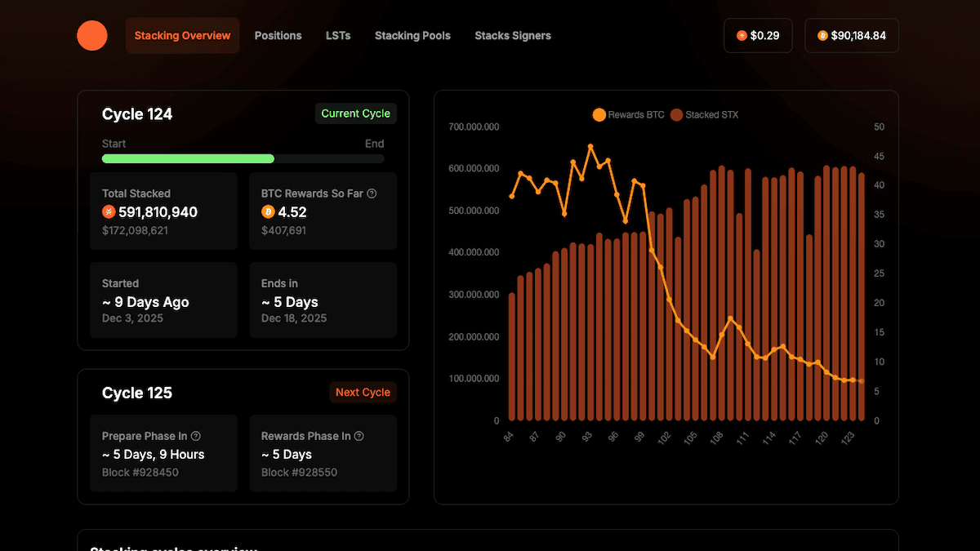Viewport: 980px width, 551px height.
Task: Click the Bitcoin icon next to 4.52
Action: click(x=267, y=211)
